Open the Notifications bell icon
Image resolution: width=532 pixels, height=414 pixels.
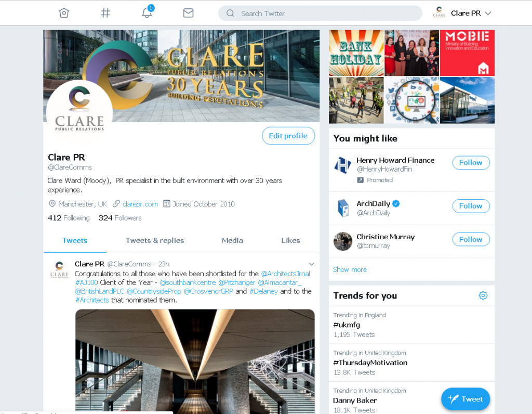pyautogui.click(x=147, y=13)
